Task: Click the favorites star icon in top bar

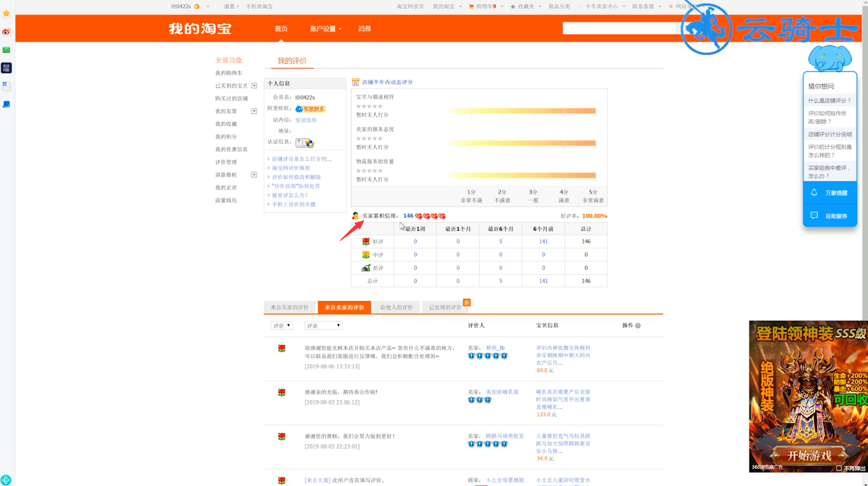Action: tap(513, 7)
